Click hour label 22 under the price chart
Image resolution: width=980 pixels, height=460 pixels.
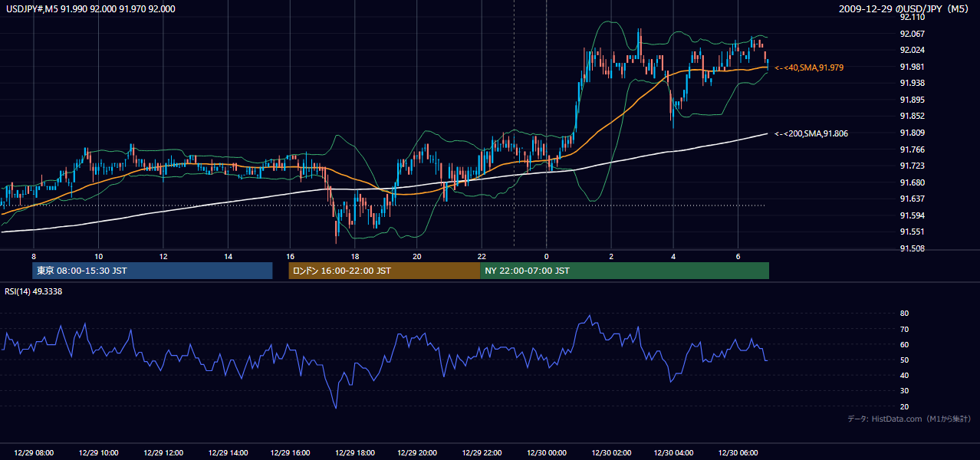point(482,256)
